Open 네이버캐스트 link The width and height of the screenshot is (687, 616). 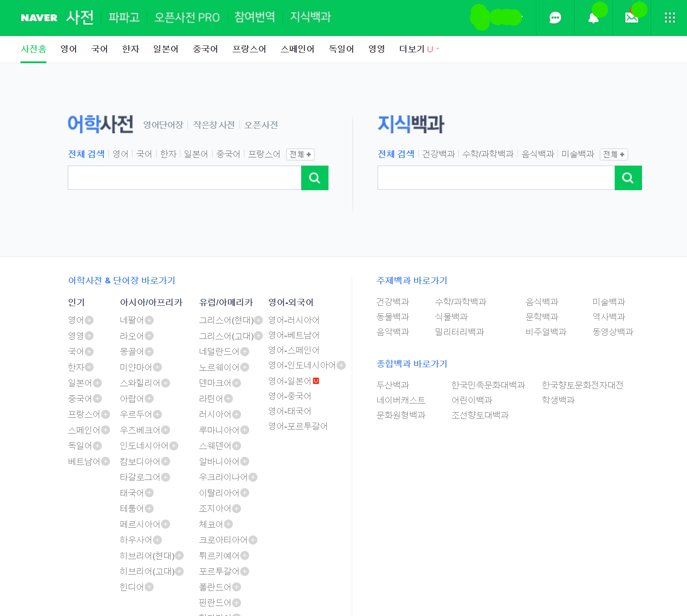[401, 400]
